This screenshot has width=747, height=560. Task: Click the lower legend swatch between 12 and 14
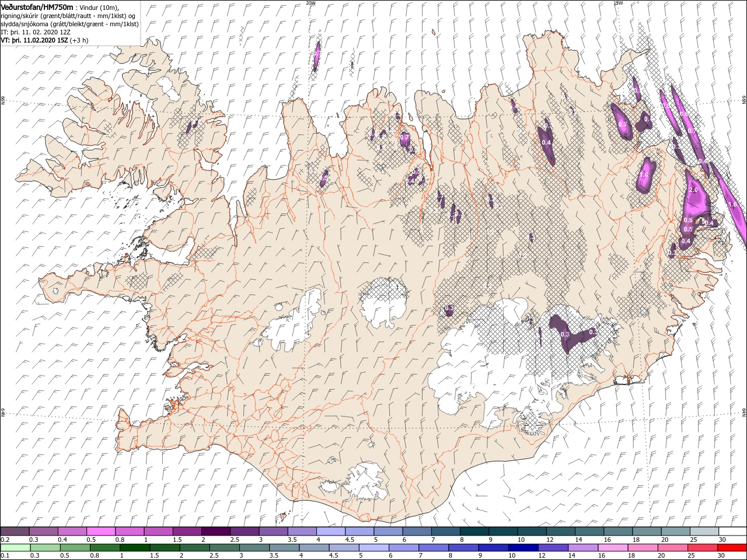coord(553,548)
